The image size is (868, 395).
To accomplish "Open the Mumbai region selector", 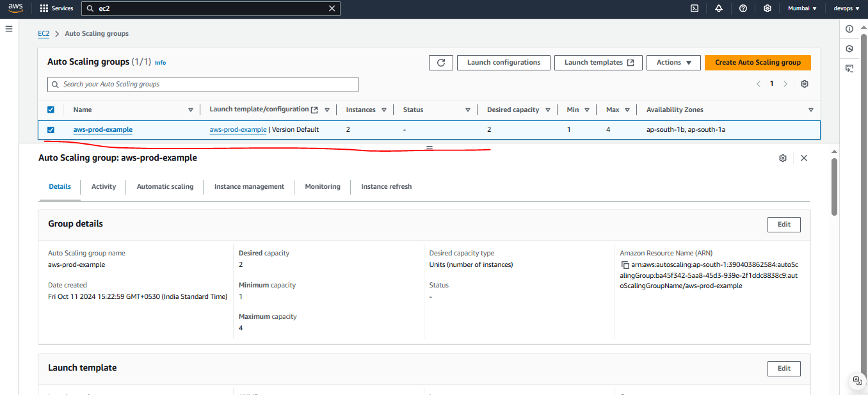I will pyautogui.click(x=803, y=8).
